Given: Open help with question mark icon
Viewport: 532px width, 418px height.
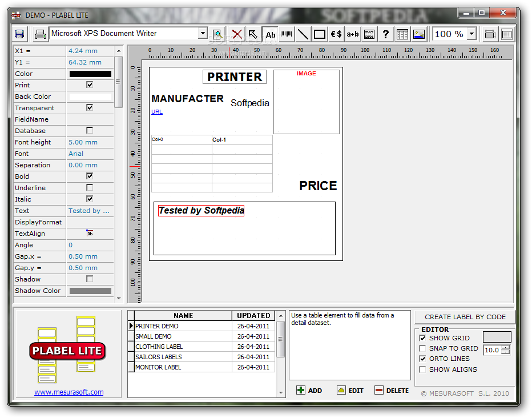Looking at the screenshot, I should pos(385,34).
